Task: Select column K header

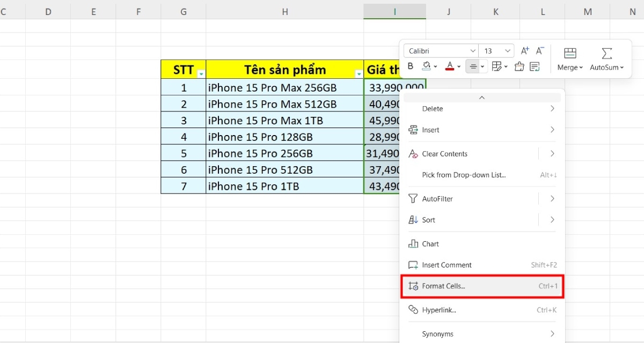Action: [495, 11]
